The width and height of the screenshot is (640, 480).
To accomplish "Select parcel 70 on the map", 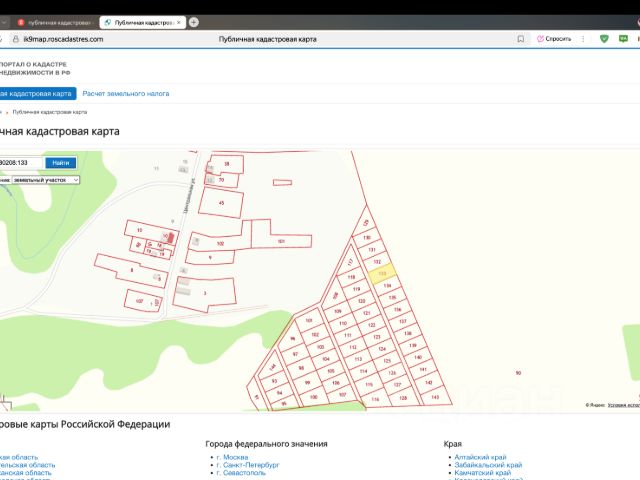I will point(222,180).
